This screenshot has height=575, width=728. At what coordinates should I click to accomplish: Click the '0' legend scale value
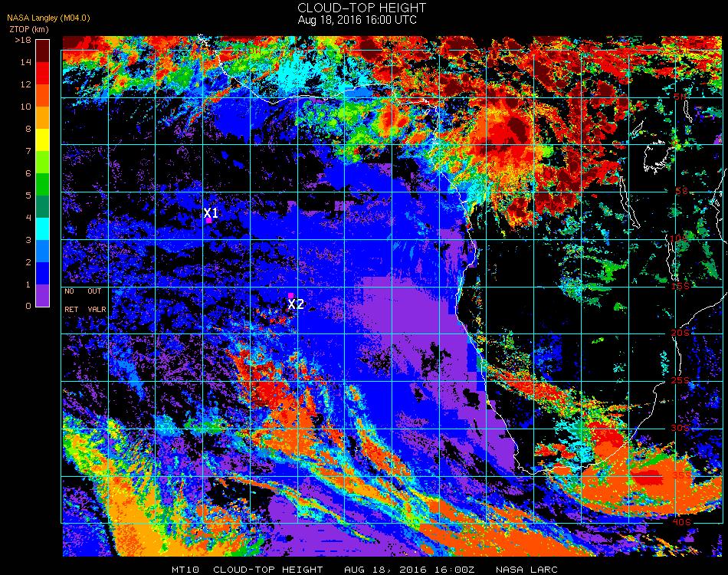(x=28, y=306)
